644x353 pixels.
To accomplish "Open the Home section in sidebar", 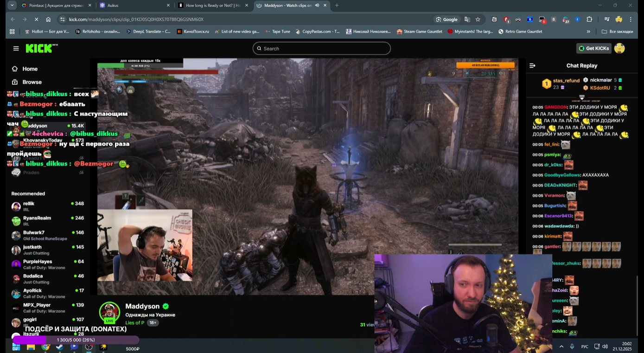I will click(x=25, y=69).
